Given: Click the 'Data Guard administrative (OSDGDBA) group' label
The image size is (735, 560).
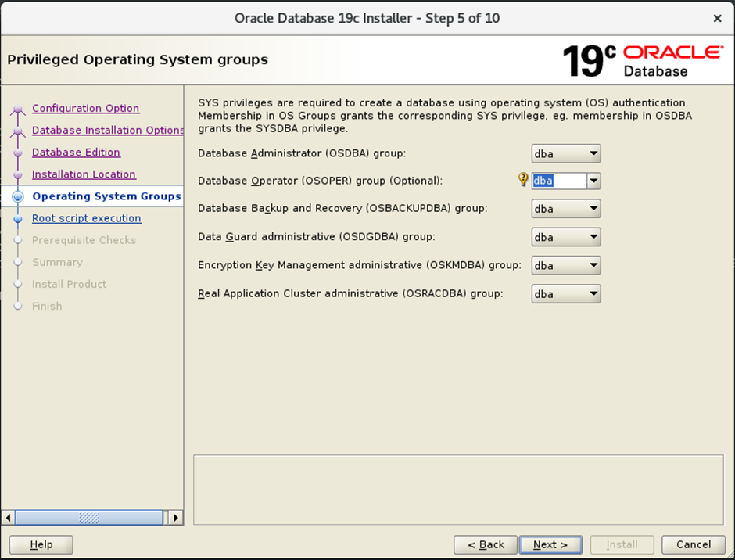Looking at the screenshot, I should pyautogui.click(x=317, y=237).
